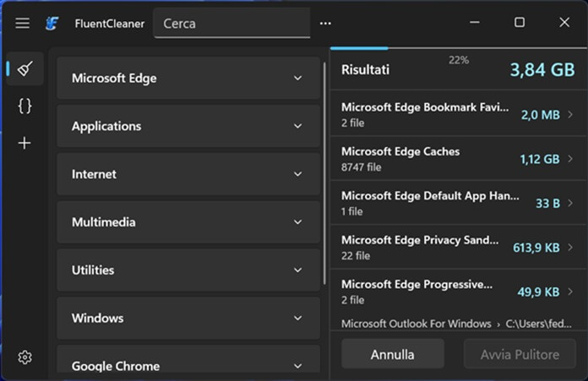
Task: Maximize the FluentCleaner window
Action: (x=520, y=23)
